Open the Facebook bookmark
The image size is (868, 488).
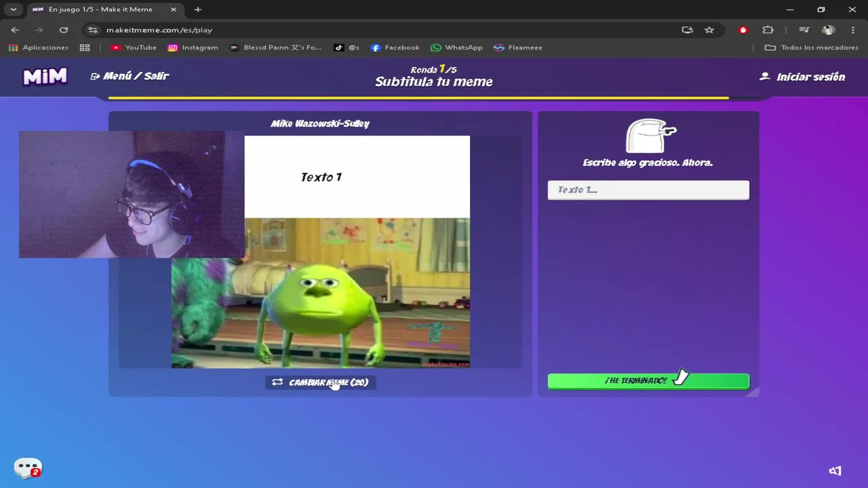coord(395,47)
